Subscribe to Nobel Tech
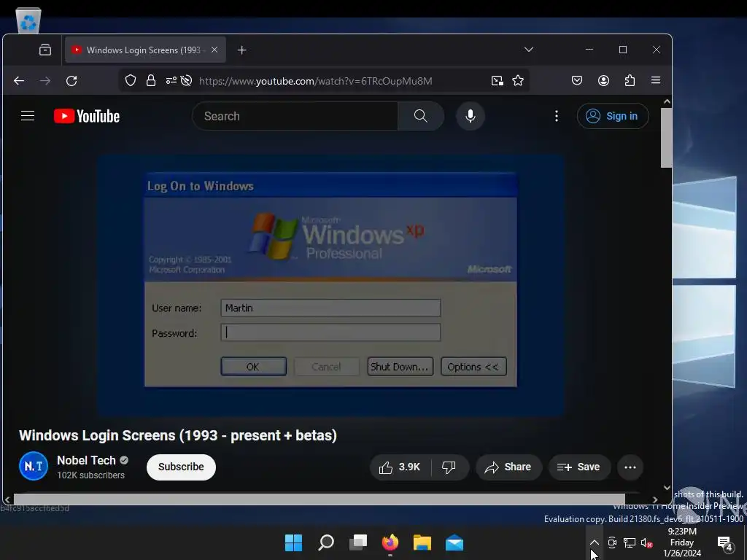Screen dimensions: 747x560 [181, 467]
